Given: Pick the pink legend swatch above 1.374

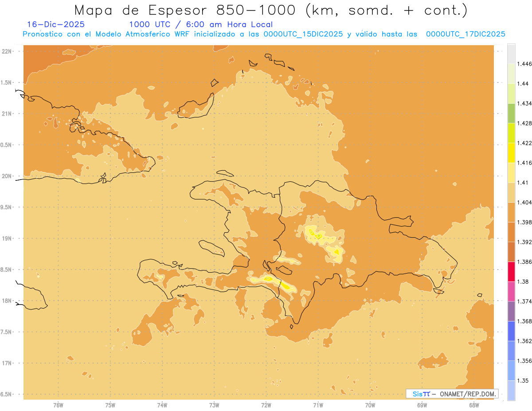Looking at the screenshot, I should click(511, 291).
